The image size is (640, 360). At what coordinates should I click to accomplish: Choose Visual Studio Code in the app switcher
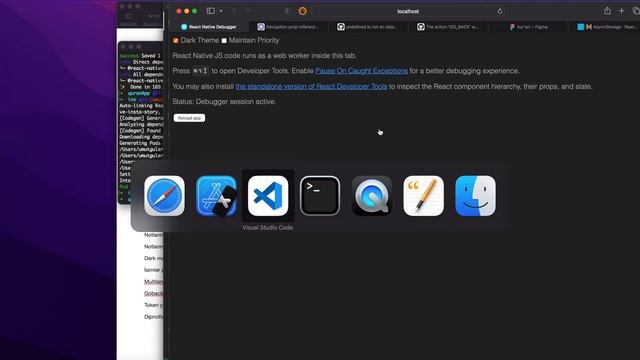(x=268, y=196)
